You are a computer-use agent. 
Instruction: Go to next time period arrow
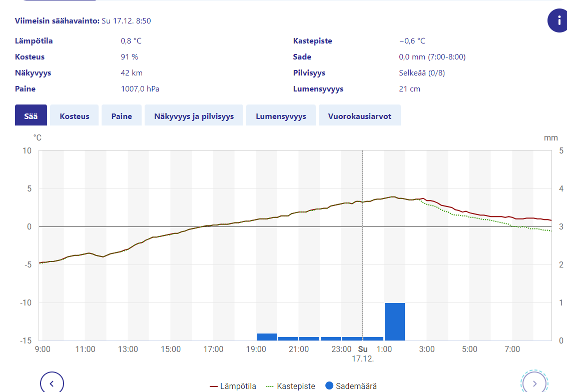click(534, 383)
